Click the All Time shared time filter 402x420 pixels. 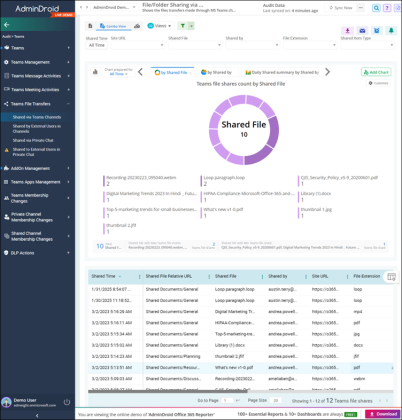tap(97, 45)
